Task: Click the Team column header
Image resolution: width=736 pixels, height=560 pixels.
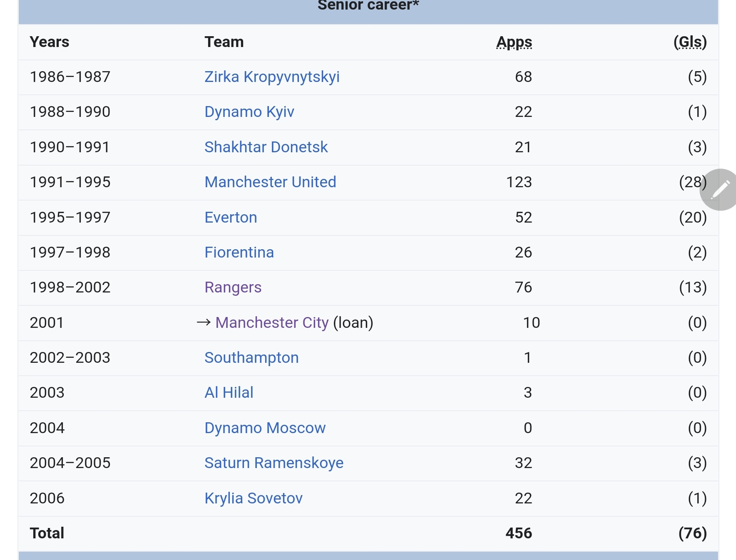Action: 224,42
